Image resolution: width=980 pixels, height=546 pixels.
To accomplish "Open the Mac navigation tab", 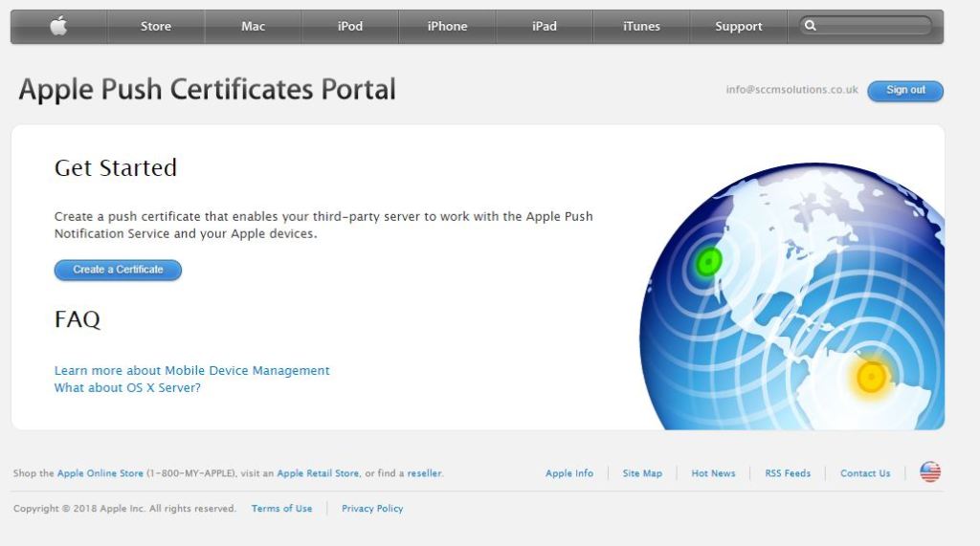I will (253, 27).
